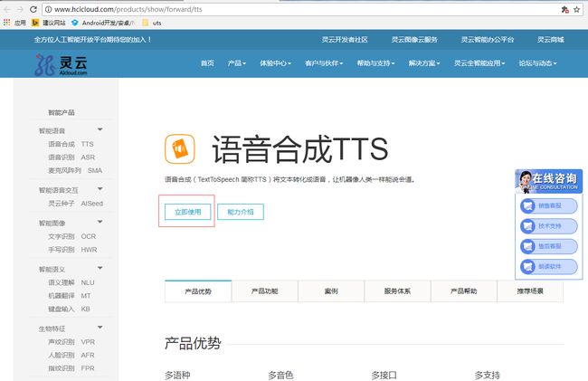This screenshot has height=381, width=588.
Task: Switch to the 产品优势 tab
Action: click(198, 291)
